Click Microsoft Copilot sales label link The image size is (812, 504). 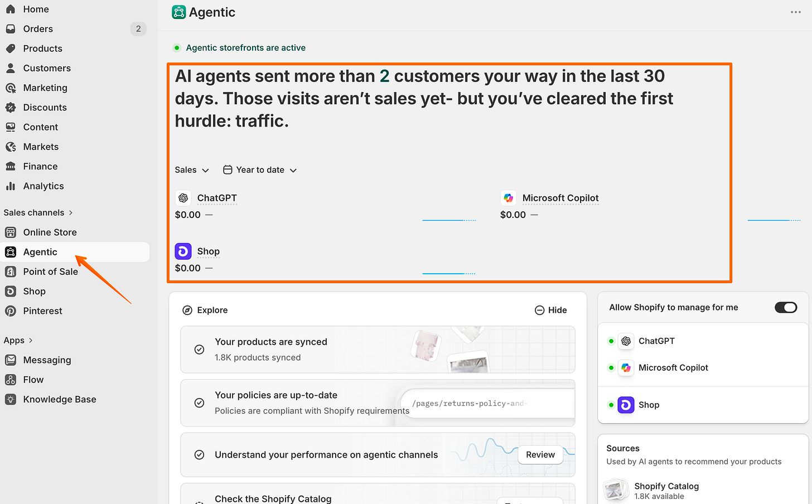[x=560, y=198]
